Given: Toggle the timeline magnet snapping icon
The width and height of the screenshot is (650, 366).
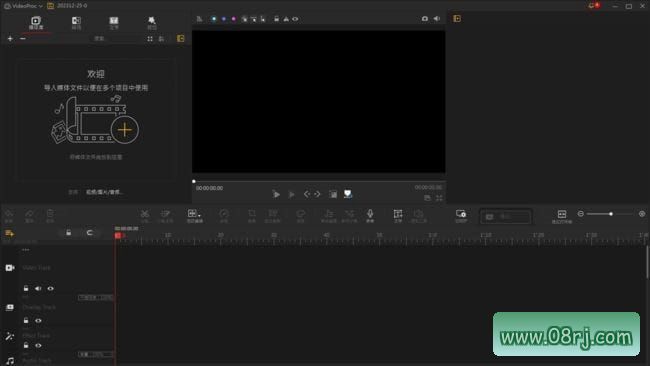Looking at the screenshot, I should (x=90, y=233).
